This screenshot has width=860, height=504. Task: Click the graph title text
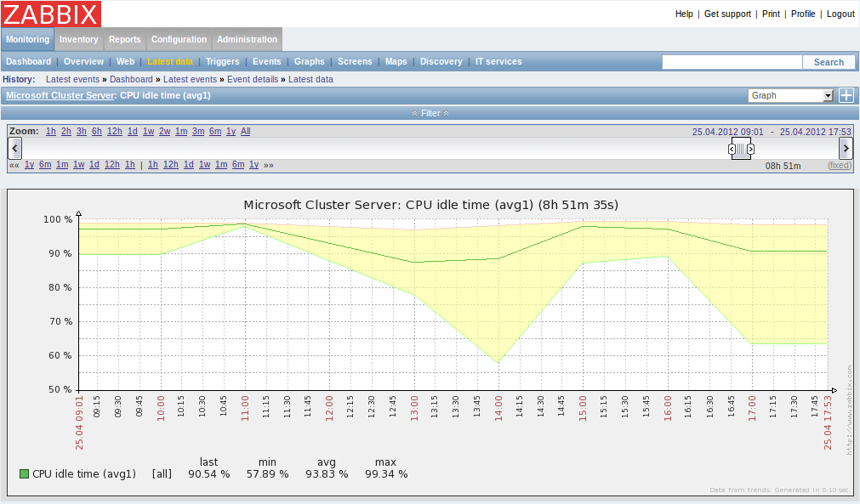click(x=431, y=205)
